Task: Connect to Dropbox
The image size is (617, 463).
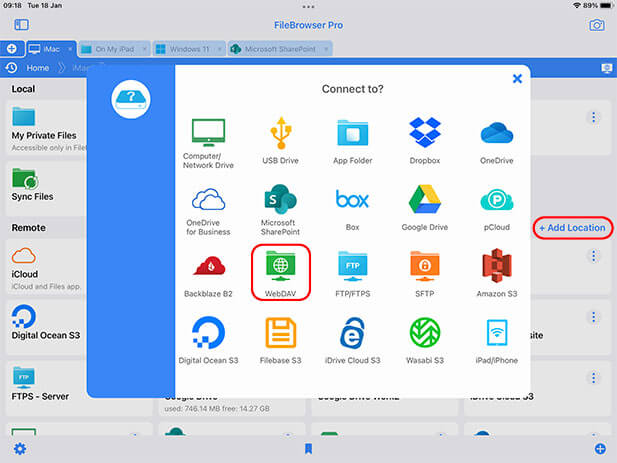Action: point(425,141)
